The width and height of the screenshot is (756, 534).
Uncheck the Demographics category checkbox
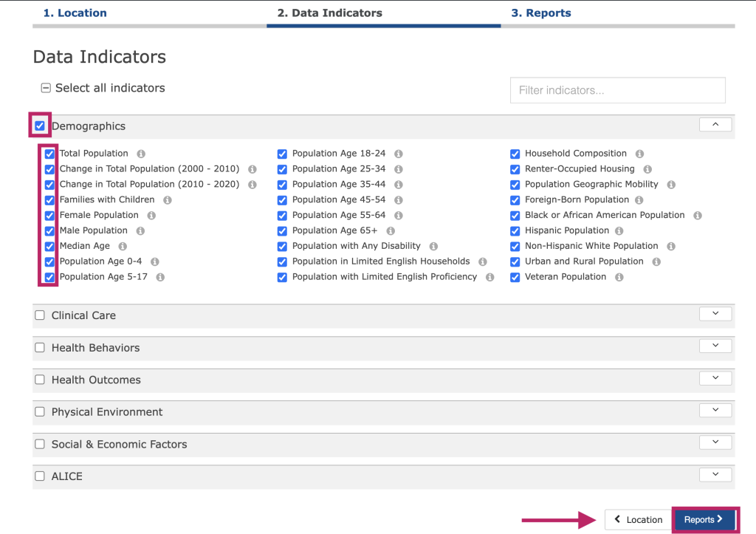(x=40, y=126)
